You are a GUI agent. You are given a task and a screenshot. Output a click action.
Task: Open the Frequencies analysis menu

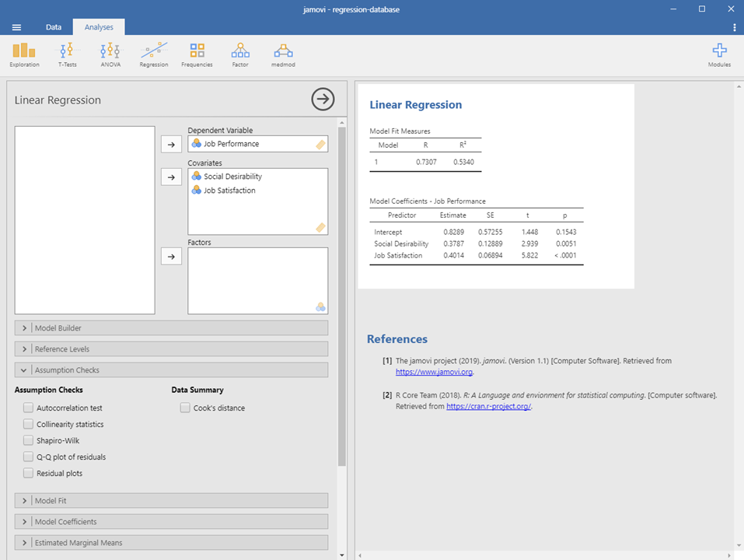click(x=197, y=54)
